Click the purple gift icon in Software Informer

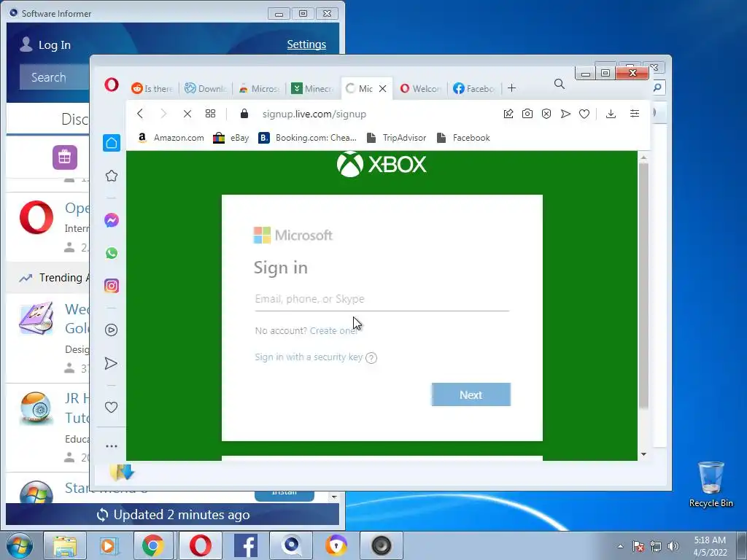(65, 157)
